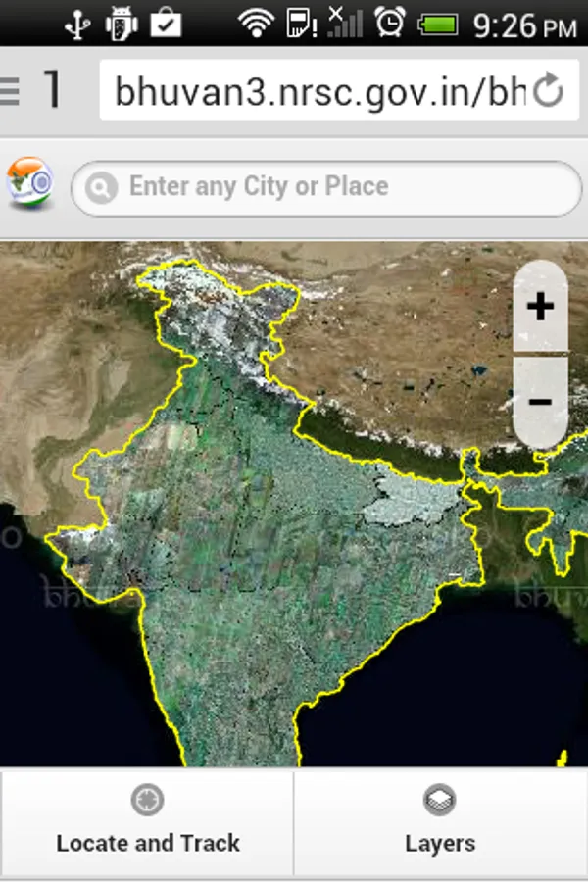Open the tab count number 1
This screenshot has height=882, width=588.
coord(52,89)
